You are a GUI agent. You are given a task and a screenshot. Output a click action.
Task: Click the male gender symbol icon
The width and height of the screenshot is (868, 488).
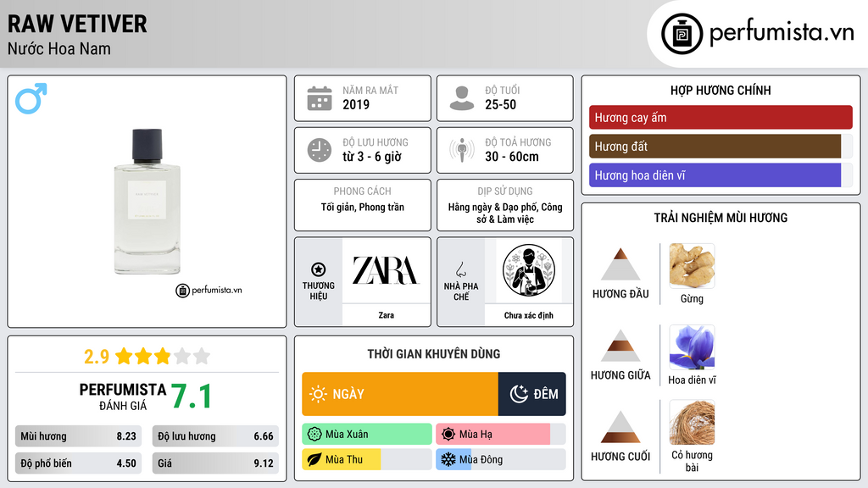point(31,98)
